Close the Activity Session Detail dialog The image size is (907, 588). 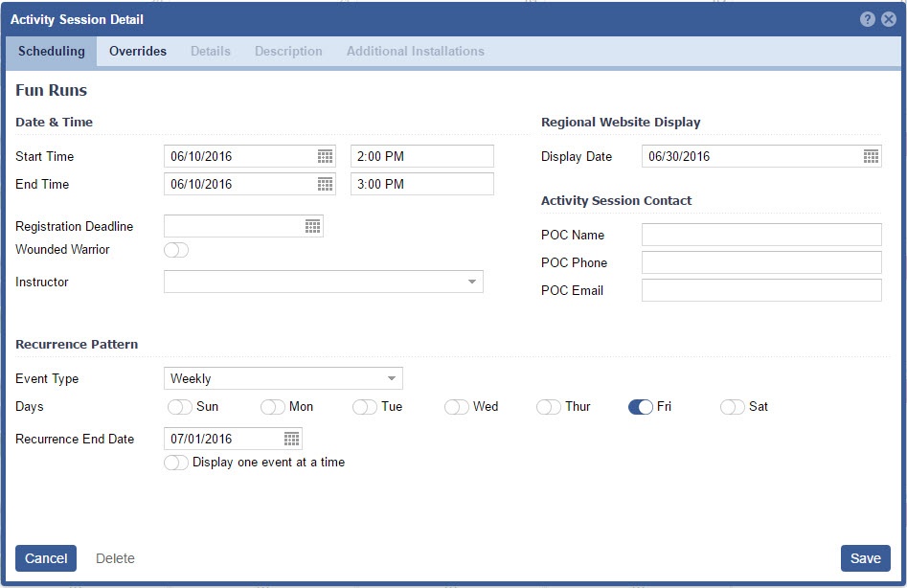tap(889, 19)
